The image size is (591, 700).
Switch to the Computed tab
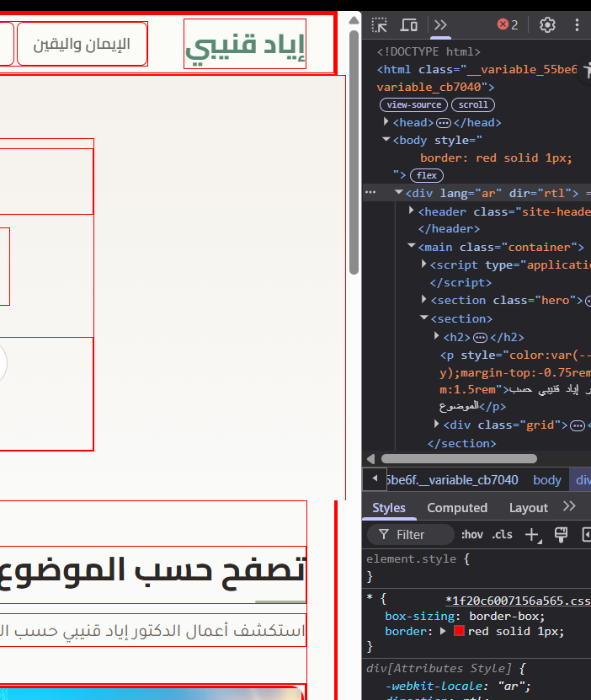coord(457,508)
